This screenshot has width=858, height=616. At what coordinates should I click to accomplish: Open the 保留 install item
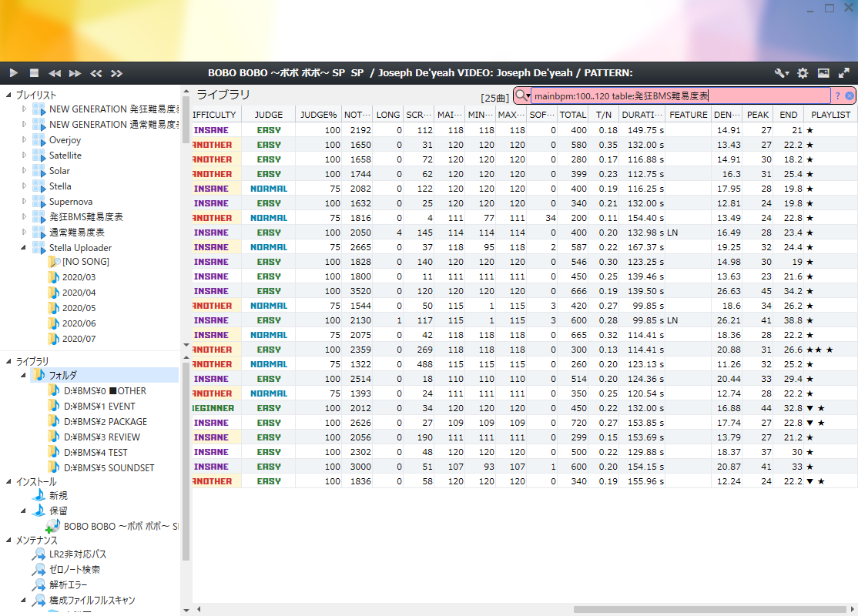(58, 511)
